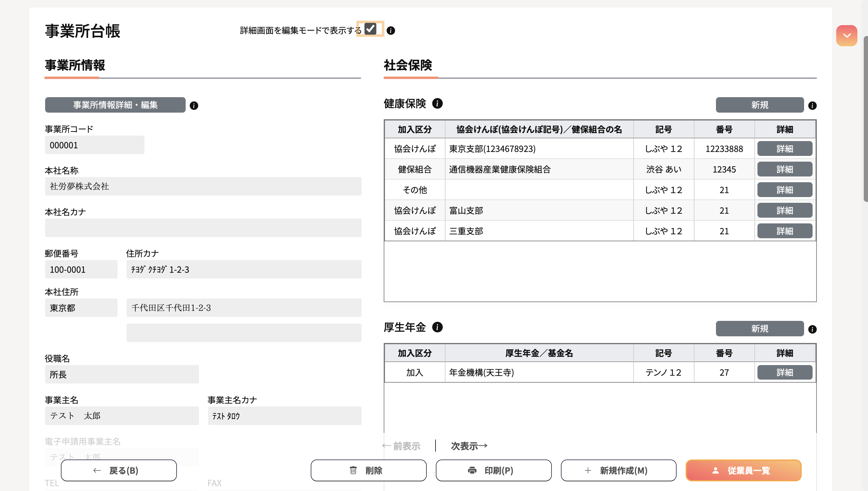Screen dimensions: 868x491
Task: Open 詳細 for その他 row
Action: click(x=784, y=190)
